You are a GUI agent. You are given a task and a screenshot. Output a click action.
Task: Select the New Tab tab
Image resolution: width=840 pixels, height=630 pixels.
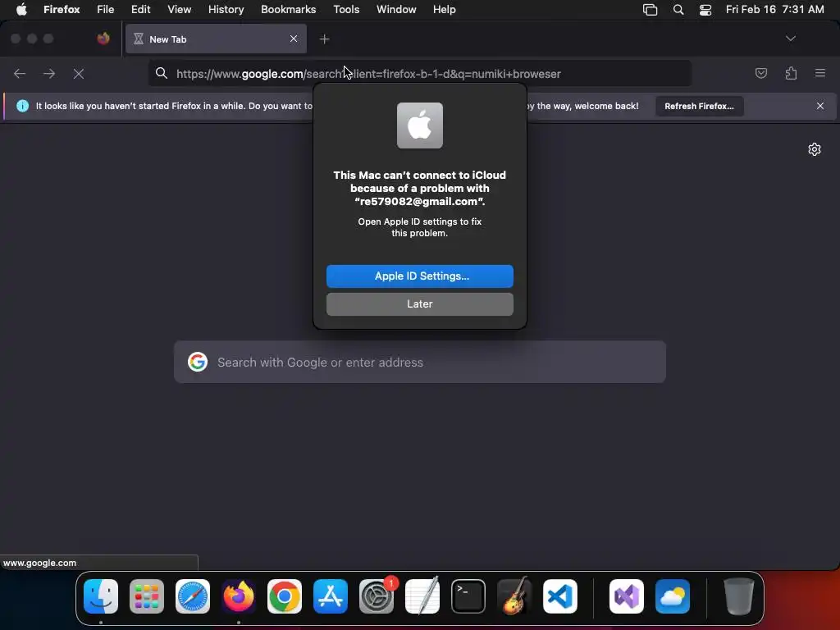click(x=216, y=39)
